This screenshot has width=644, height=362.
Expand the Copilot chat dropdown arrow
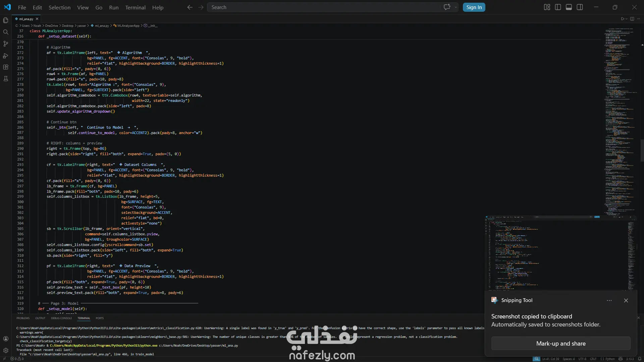[455, 7]
